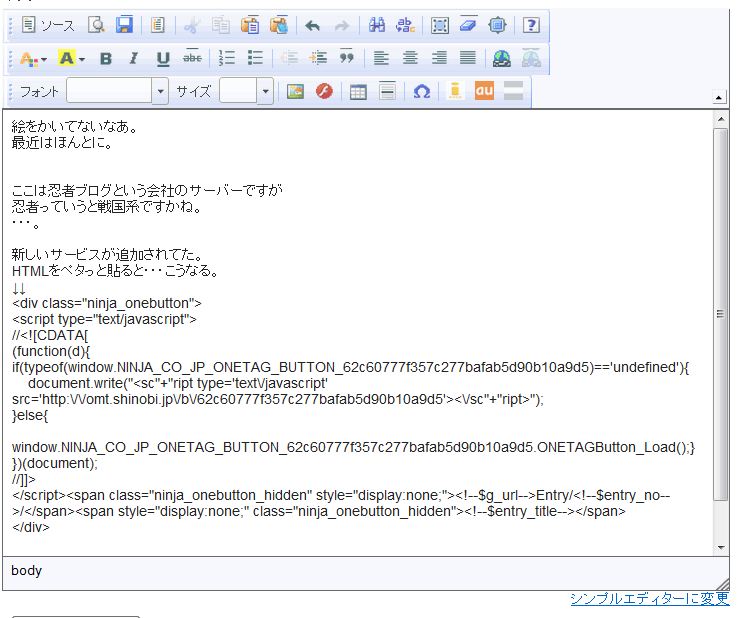This screenshot has width=739, height=618.
Task: Click the シンプルエディターに変更 link
Action: pyautogui.click(x=650, y=599)
